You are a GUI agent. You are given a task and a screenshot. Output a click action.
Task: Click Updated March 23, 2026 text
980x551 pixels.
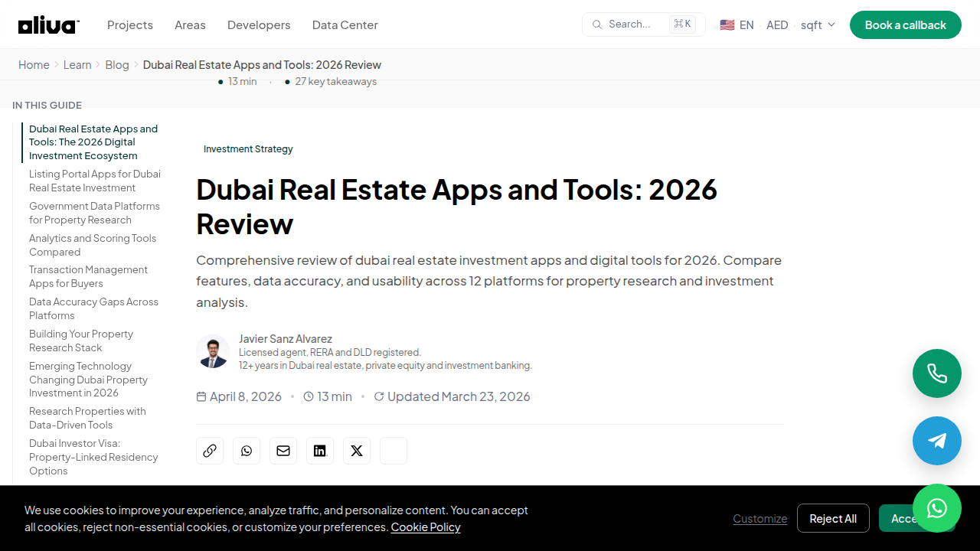coord(459,396)
